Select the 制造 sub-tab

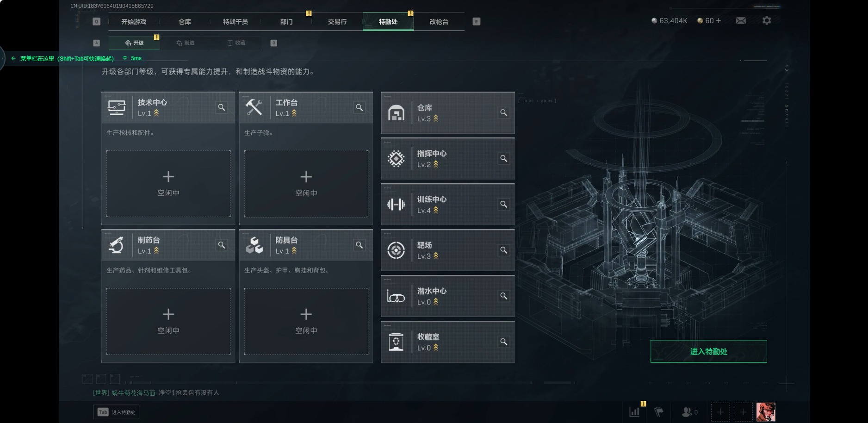(186, 43)
